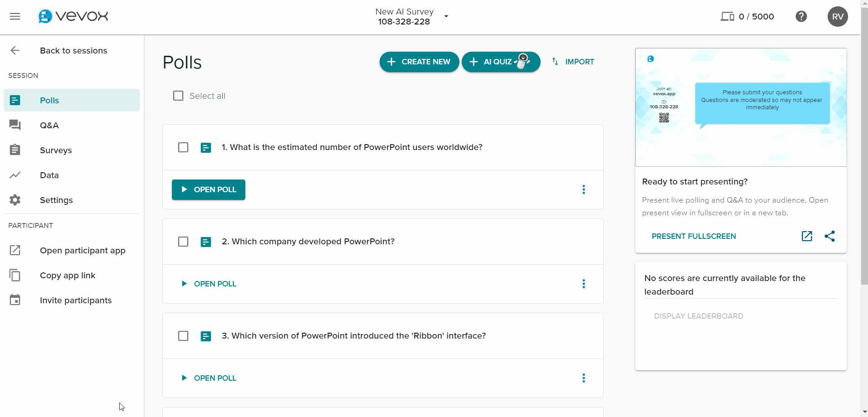This screenshot has height=417, width=868.
Task: Open poll for Which company developed PowerPoint
Action: (209, 284)
